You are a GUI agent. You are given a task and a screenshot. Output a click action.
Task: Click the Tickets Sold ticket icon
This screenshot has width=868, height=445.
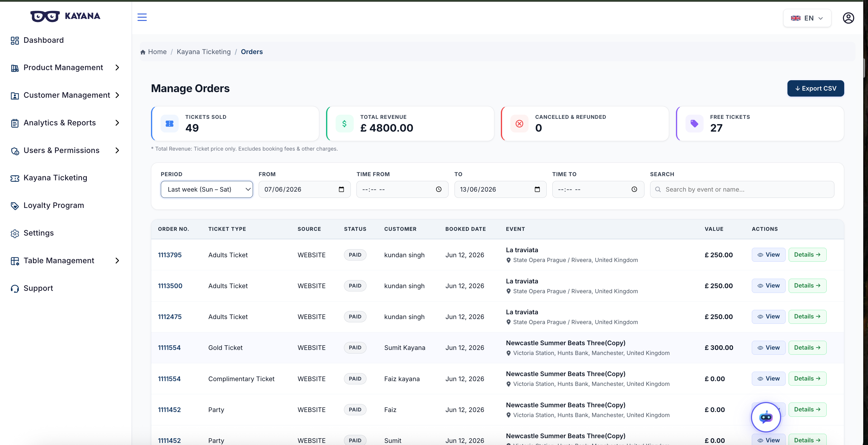click(169, 124)
